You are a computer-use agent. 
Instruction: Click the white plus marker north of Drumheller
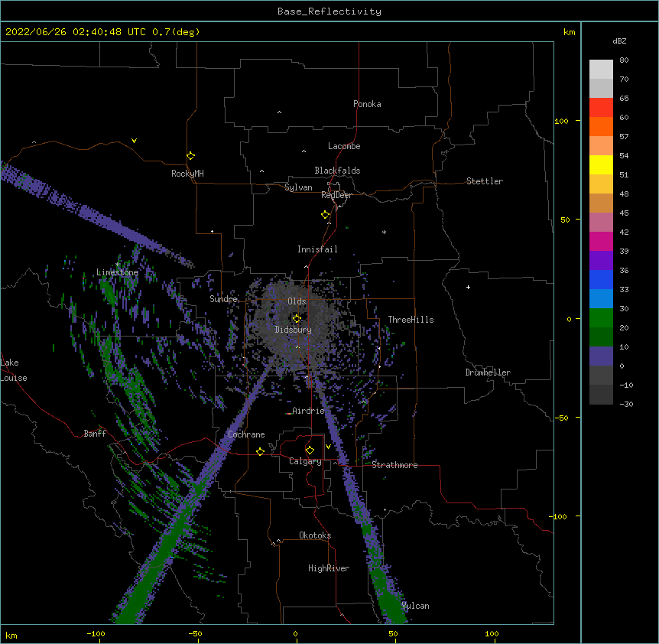468,287
